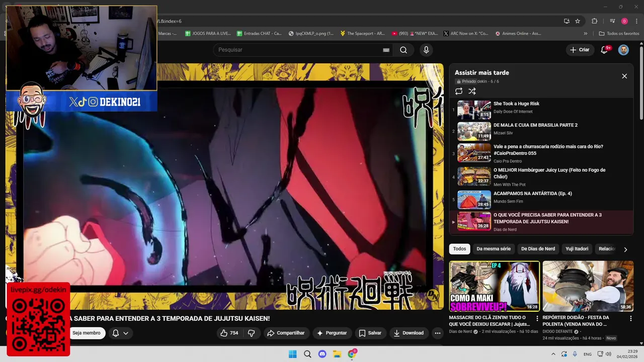Toggle playlist loop button

(x=459, y=91)
